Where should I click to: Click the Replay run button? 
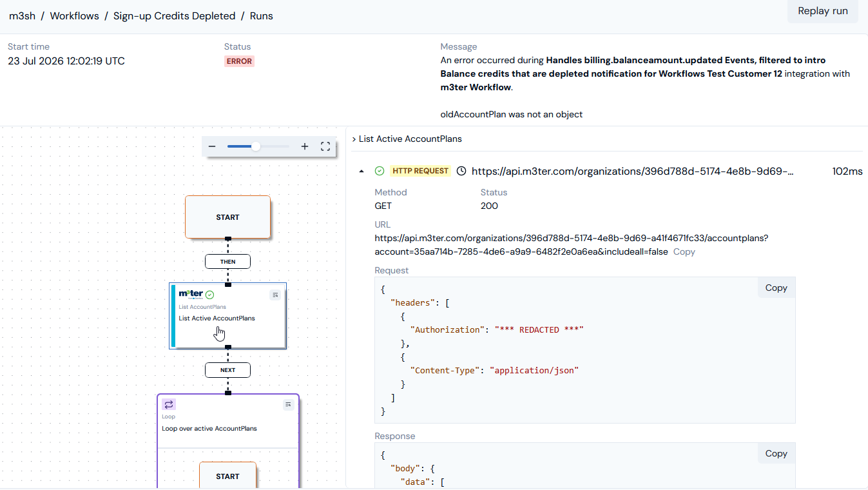coord(823,11)
